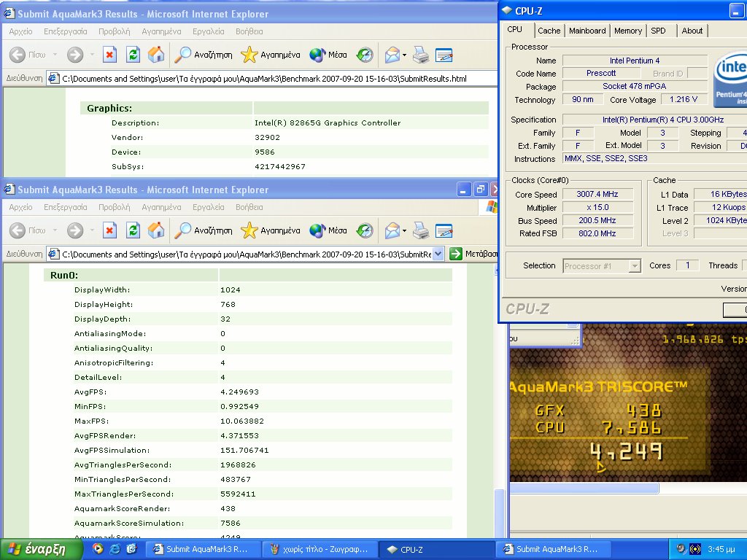Image resolution: width=747 pixels, height=560 pixels.
Task: Click the volume icon in system tray
Action: click(681, 549)
